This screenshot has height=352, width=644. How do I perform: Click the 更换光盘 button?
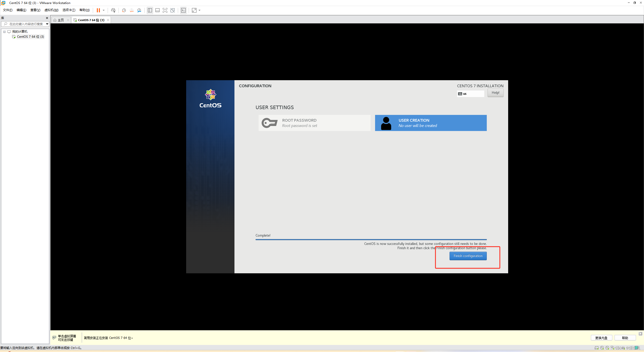pos(601,338)
